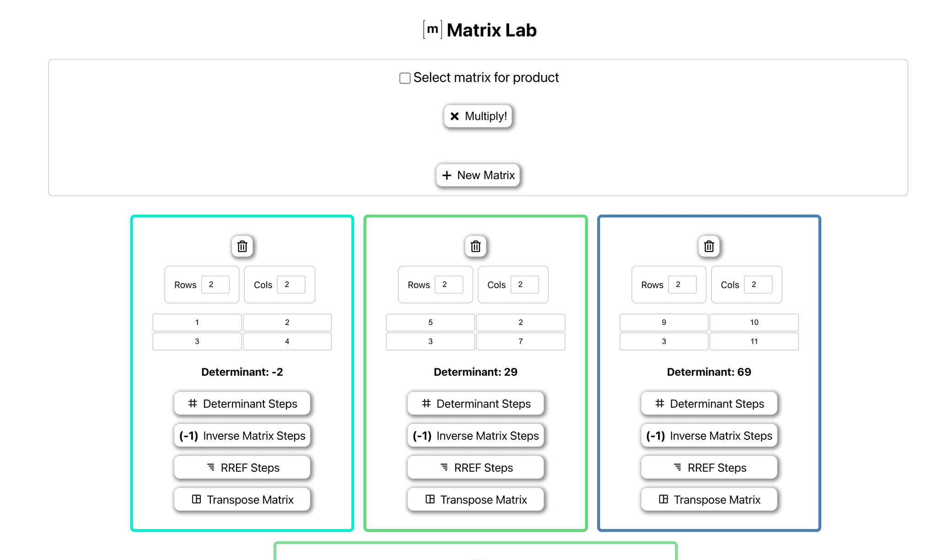The width and height of the screenshot is (937, 560).
Task: Click the Multiply! button
Action: 478,116
